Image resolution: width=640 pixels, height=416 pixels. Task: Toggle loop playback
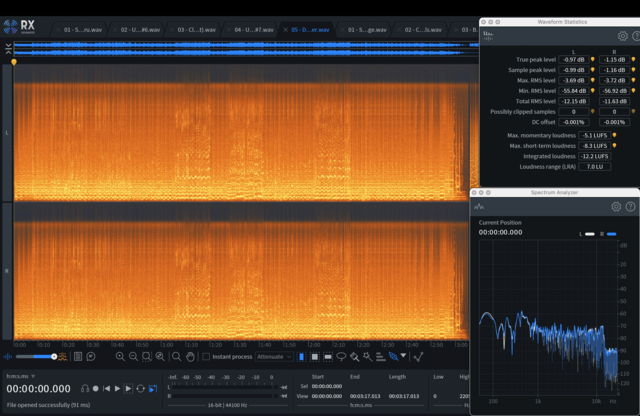pos(141,389)
